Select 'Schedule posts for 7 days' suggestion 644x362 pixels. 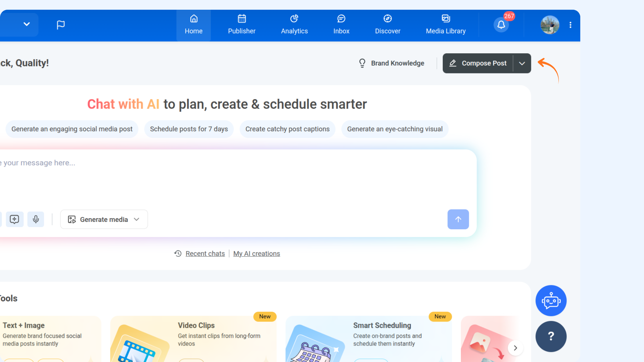coord(189,129)
